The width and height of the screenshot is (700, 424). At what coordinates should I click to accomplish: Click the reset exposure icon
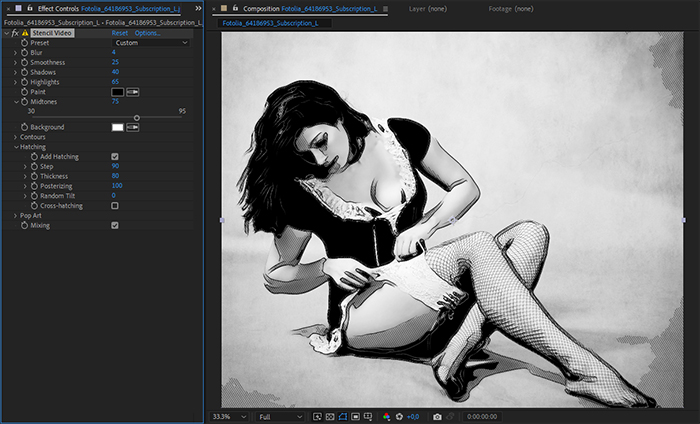(x=399, y=416)
